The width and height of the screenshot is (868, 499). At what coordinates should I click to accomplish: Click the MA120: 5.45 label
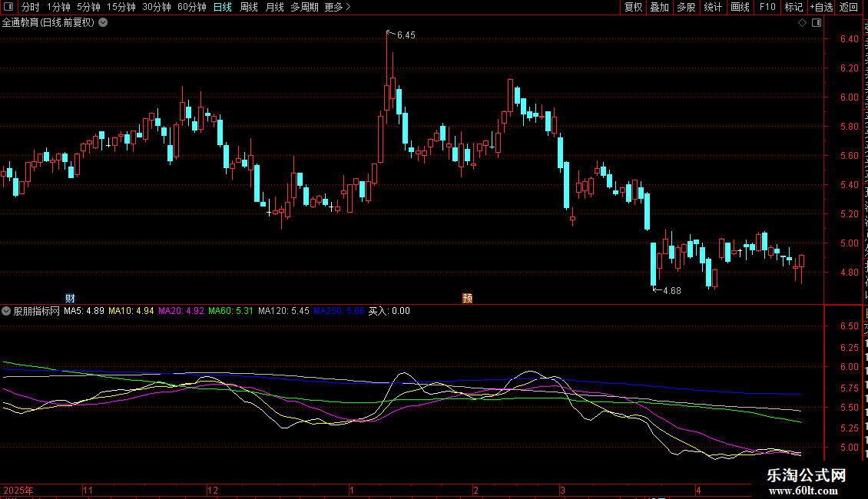[283, 311]
